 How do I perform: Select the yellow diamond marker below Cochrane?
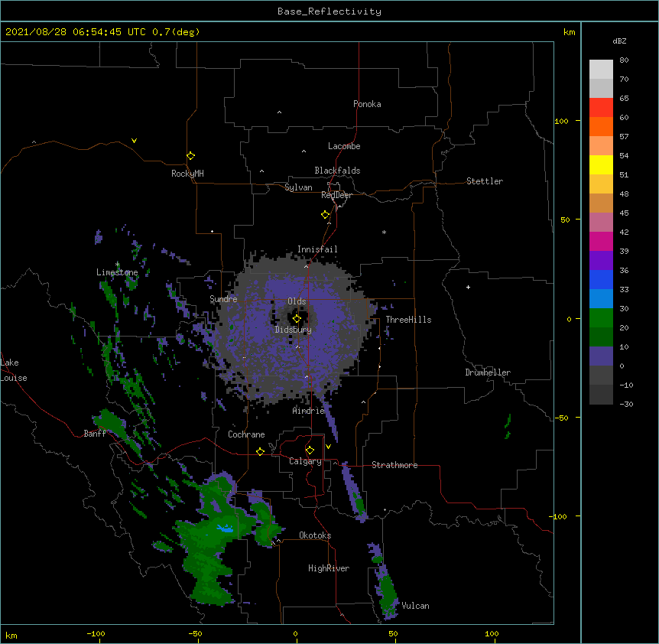coord(260,451)
